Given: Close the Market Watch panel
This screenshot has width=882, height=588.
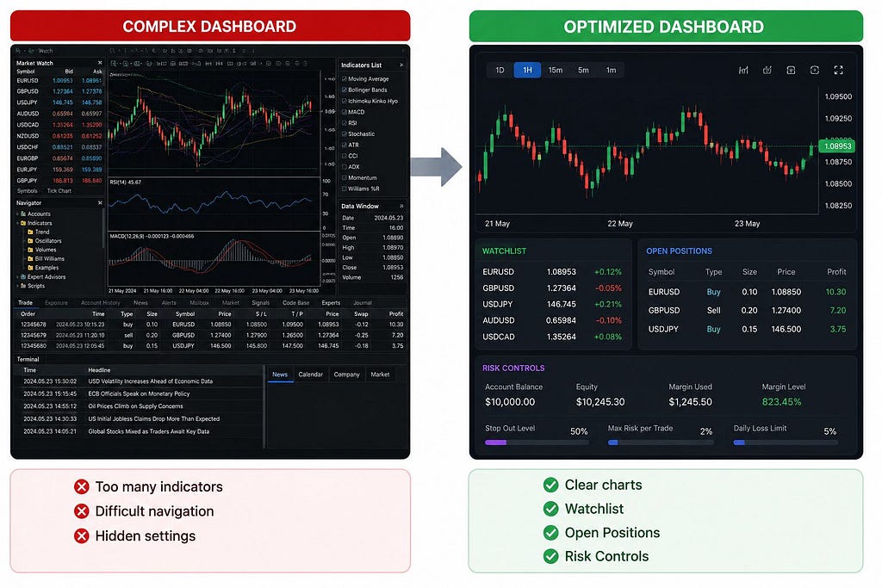Looking at the screenshot, I should [100, 63].
